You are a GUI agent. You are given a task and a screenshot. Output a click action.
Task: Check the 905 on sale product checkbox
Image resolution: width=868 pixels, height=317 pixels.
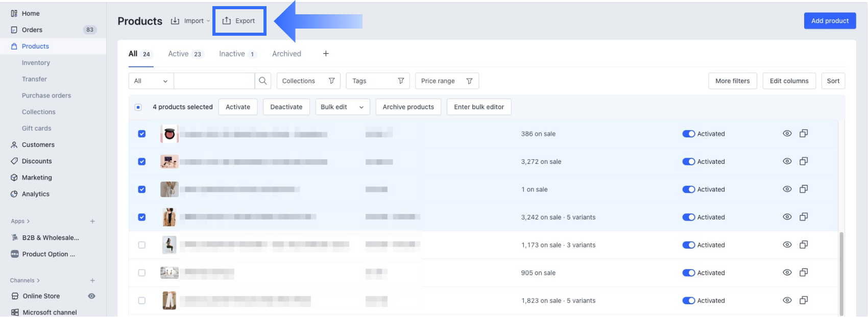click(x=142, y=273)
